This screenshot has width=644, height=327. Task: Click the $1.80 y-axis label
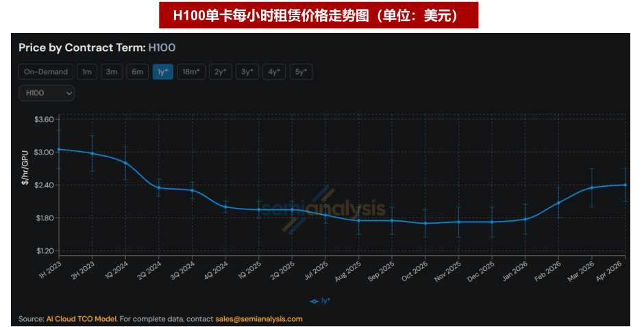point(44,218)
